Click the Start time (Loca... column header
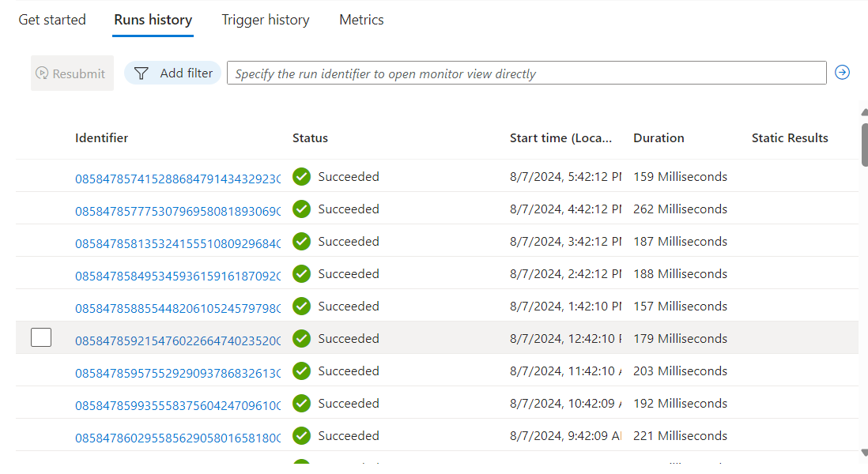The width and height of the screenshot is (868, 474). click(560, 137)
